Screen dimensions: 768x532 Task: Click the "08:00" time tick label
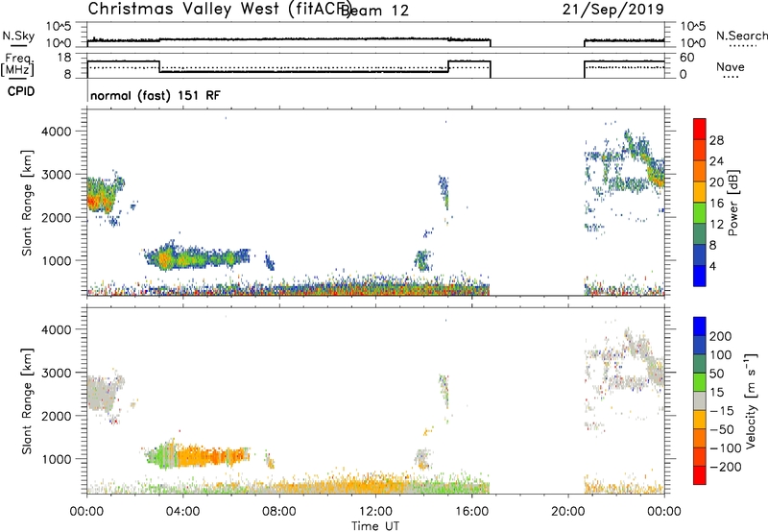[x=279, y=512]
